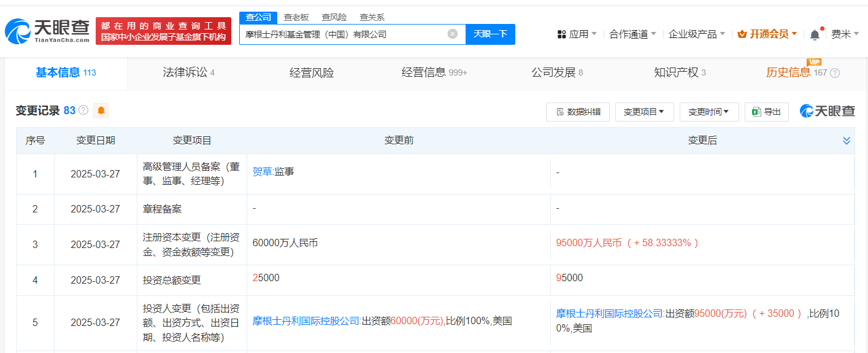Open the 应用 apps menu
The height and width of the screenshot is (353, 868).
[x=577, y=34]
